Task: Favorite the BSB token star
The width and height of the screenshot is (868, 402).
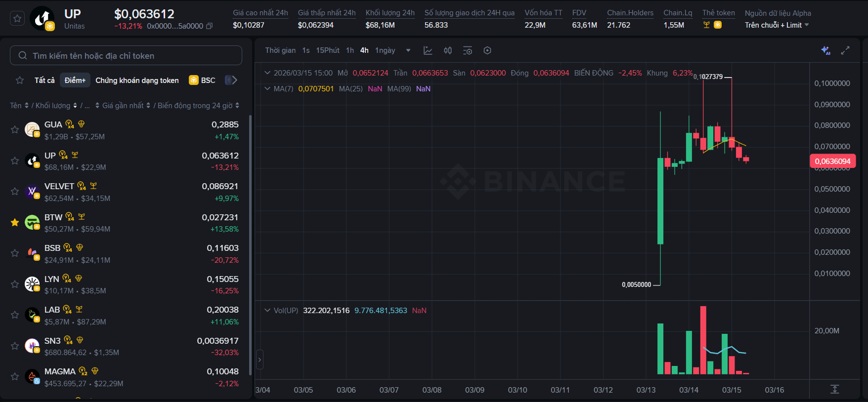Action: [x=15, y=253]
